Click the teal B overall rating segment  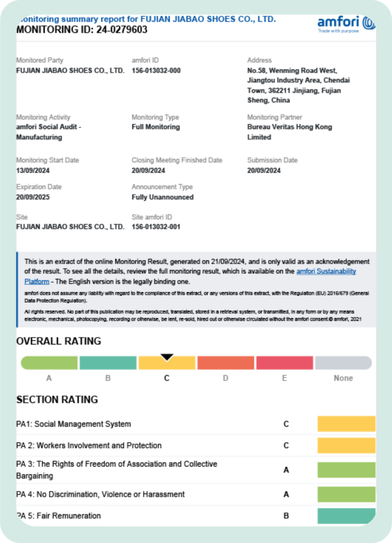click(108, 363)
